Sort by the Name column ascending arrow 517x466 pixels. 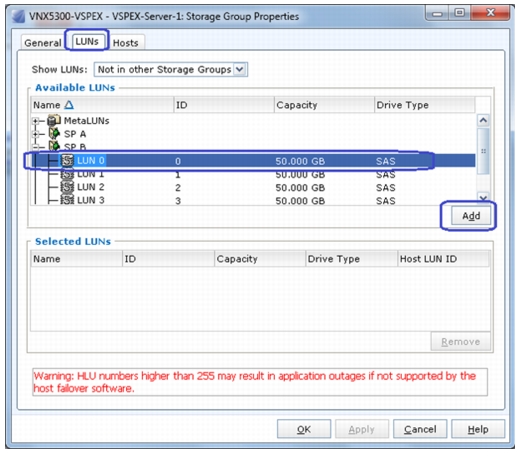coord(69,105)
